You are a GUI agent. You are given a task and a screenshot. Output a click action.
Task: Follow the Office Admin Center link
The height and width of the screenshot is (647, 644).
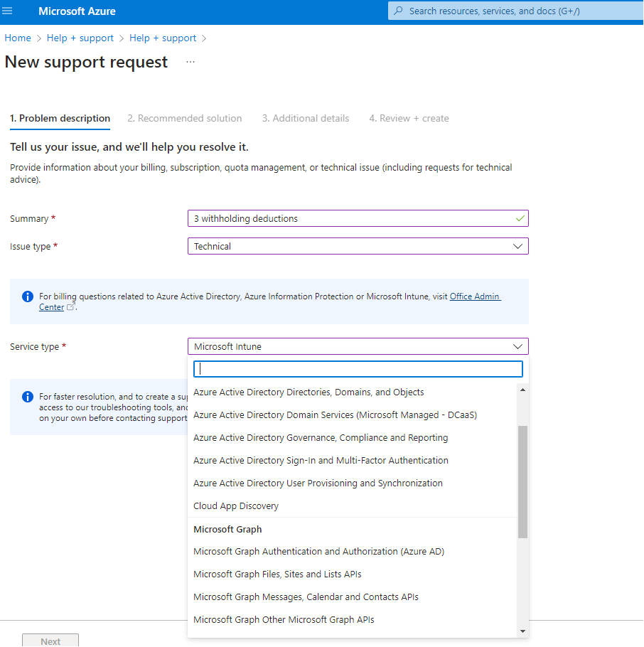475,296
